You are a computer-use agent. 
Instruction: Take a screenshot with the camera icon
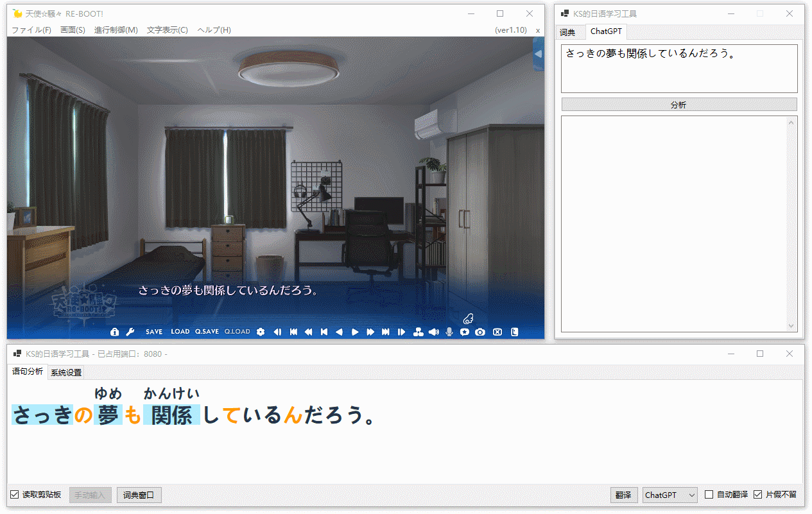tap(480, 332)
